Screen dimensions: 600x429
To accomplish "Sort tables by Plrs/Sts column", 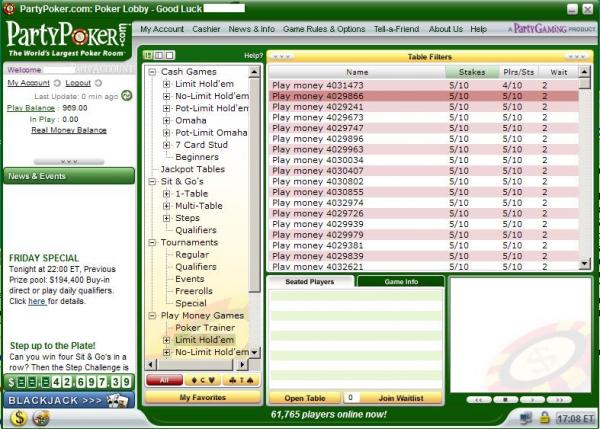I will pyautogui.click(x=518, y=72).
